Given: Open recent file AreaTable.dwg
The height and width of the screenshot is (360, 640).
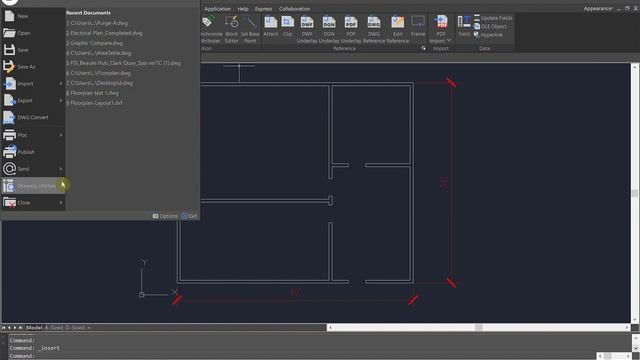Looking at the screenshot, I should 99,53.
